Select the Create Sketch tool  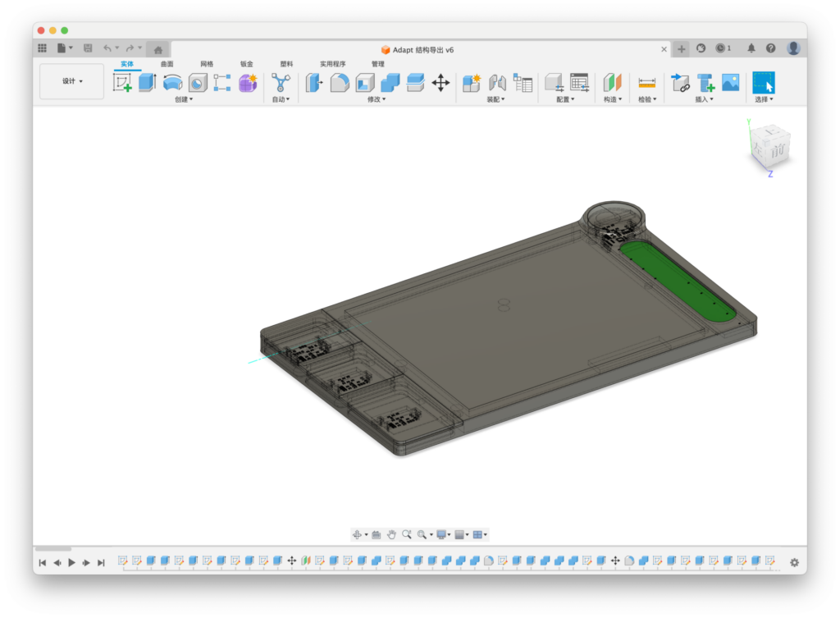click(x=122, y=82)
